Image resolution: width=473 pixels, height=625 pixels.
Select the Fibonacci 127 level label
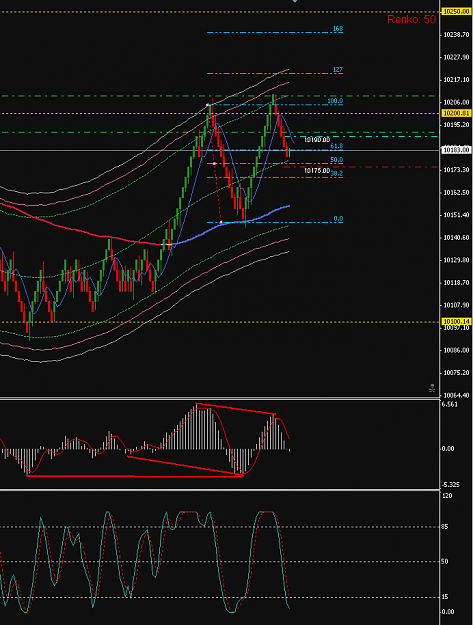tap(338, 70)
